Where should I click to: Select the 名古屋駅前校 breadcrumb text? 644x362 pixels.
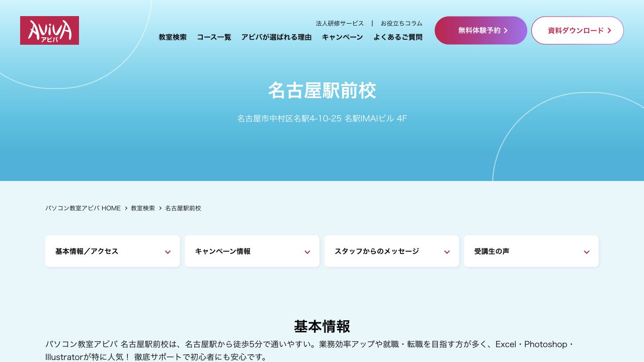pos(183,208)
